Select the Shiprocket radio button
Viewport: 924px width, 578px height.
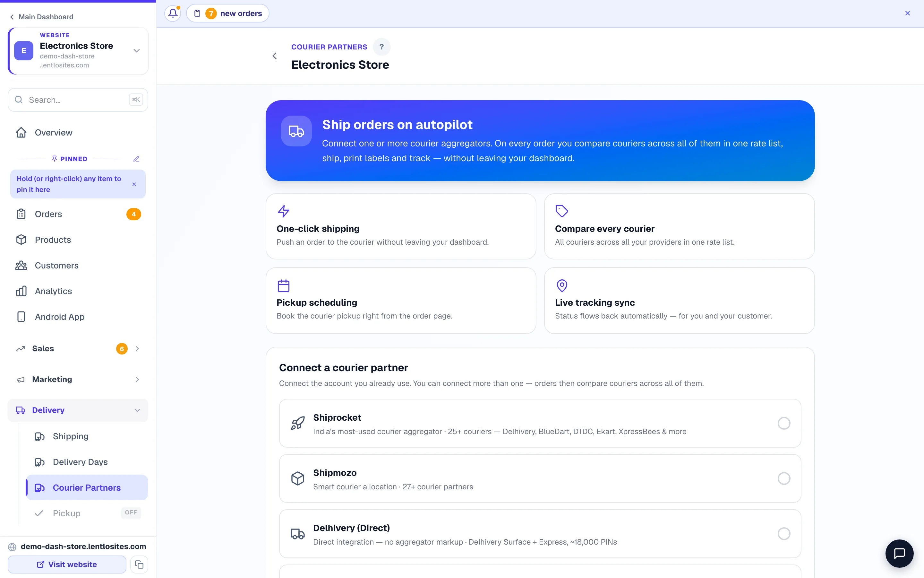(x=783, y=423)
